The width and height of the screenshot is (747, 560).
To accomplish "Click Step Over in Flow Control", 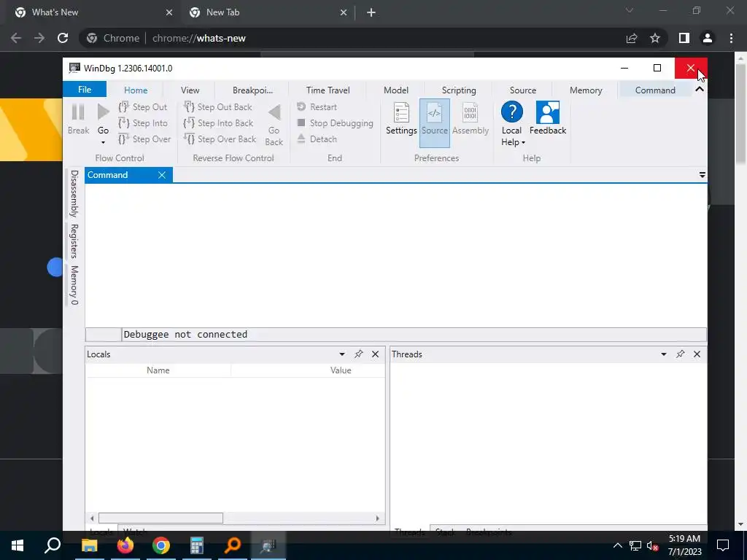I will click(x=144, y=139).
